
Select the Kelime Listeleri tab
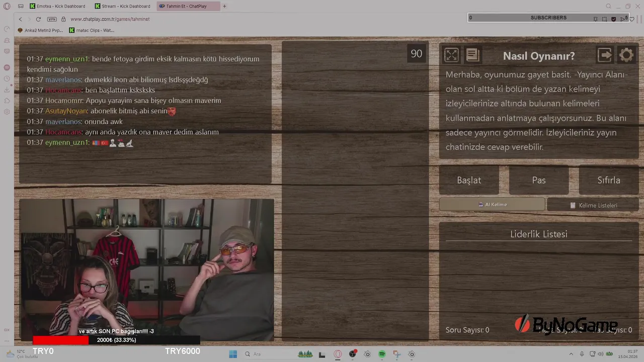pyautogui.click(x=593, y=205)
